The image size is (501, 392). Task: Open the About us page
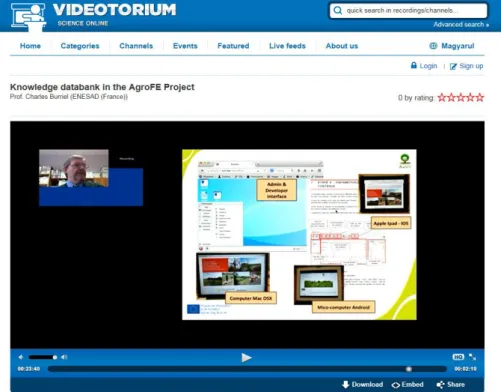point(342,46)
